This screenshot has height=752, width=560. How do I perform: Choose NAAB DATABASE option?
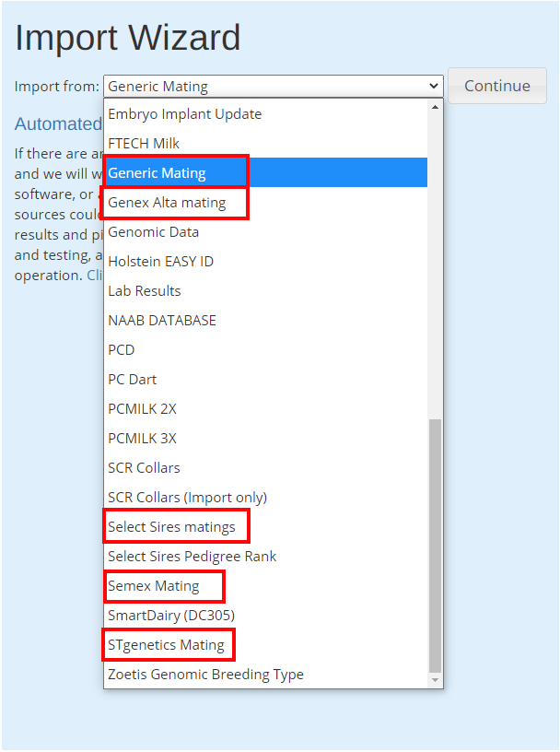[x=265, y=321]
